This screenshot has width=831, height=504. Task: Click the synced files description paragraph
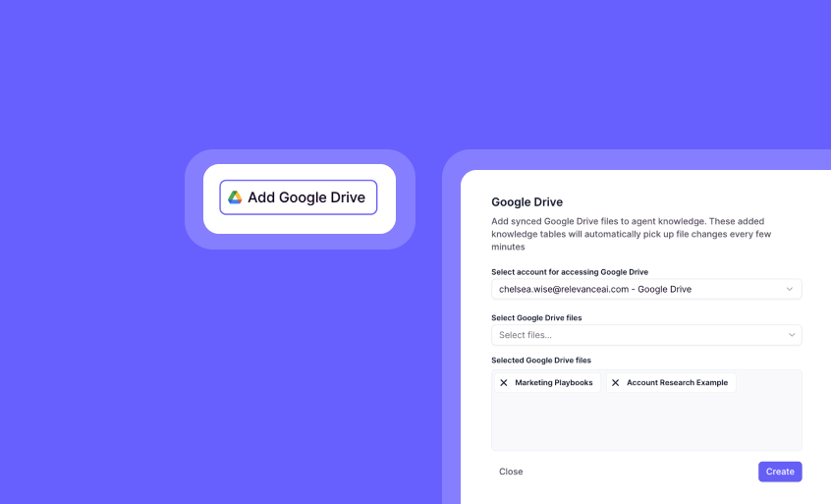632,234
